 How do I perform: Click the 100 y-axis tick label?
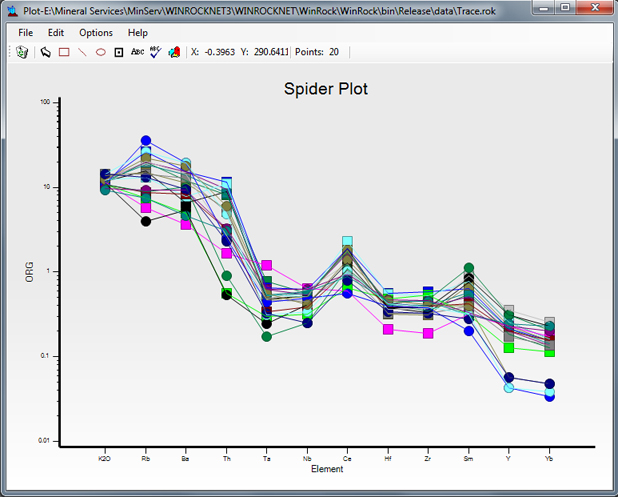pyautogui.click(x=45, y=102)
